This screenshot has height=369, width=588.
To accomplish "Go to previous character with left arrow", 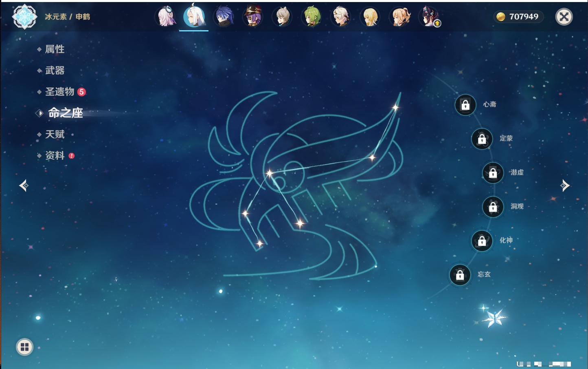I will [24, 186].
